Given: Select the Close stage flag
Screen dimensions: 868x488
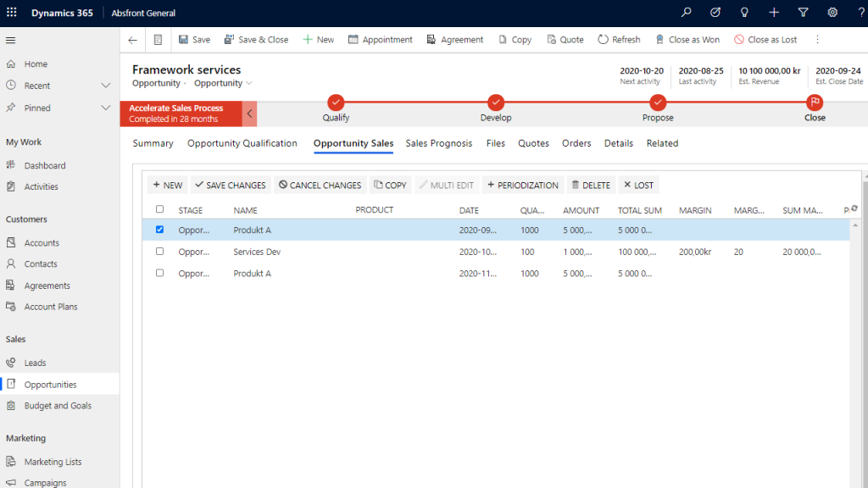Looking at the screenshot, I should point(815,103).
